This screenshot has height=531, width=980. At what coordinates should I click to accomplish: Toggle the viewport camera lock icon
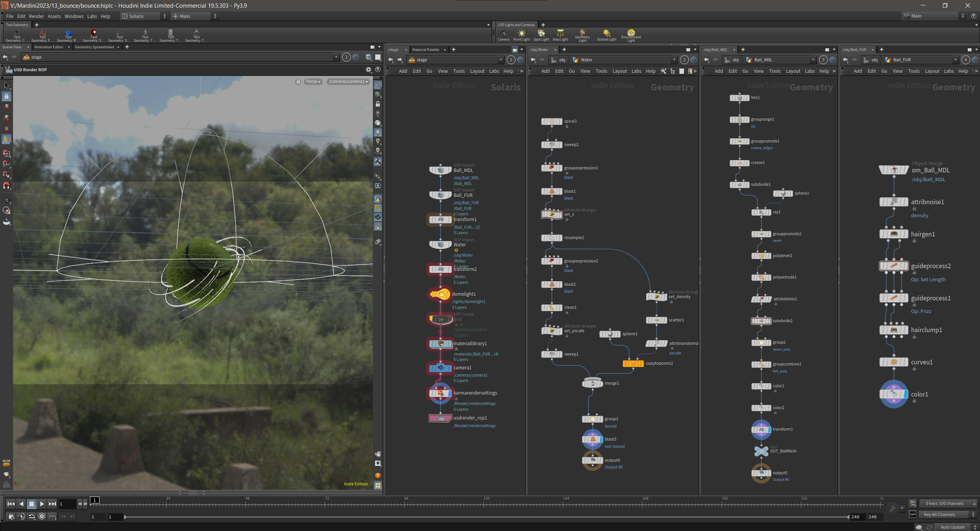(x=298, y=82)
